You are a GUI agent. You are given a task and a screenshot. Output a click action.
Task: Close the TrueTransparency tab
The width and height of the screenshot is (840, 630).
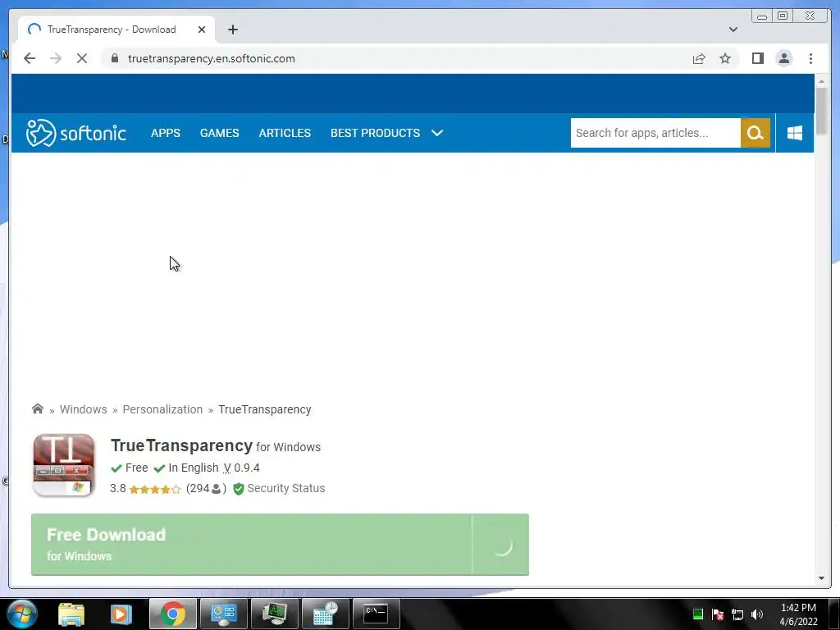pos(202,30)
